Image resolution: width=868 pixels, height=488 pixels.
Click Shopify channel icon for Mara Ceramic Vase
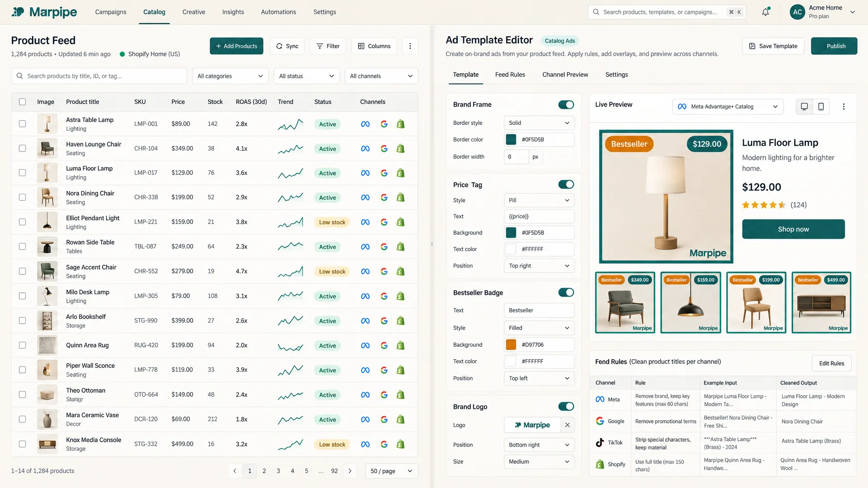[x=401, y=420]
